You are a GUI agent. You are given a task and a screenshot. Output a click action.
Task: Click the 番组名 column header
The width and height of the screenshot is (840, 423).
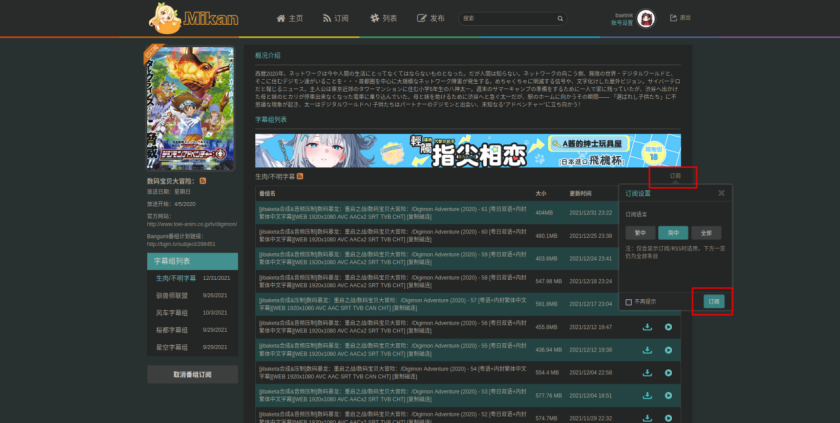267,193
